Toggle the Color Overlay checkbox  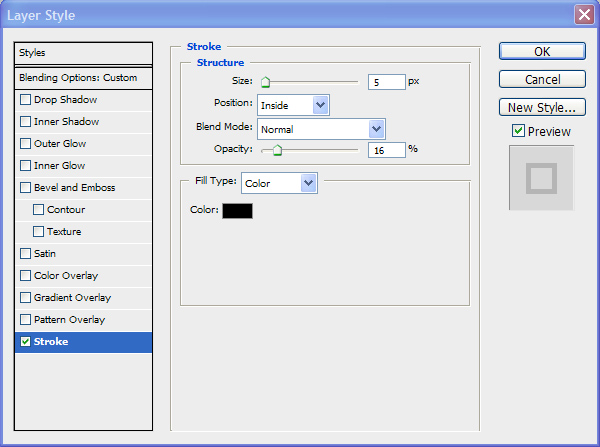click(25, 276)
